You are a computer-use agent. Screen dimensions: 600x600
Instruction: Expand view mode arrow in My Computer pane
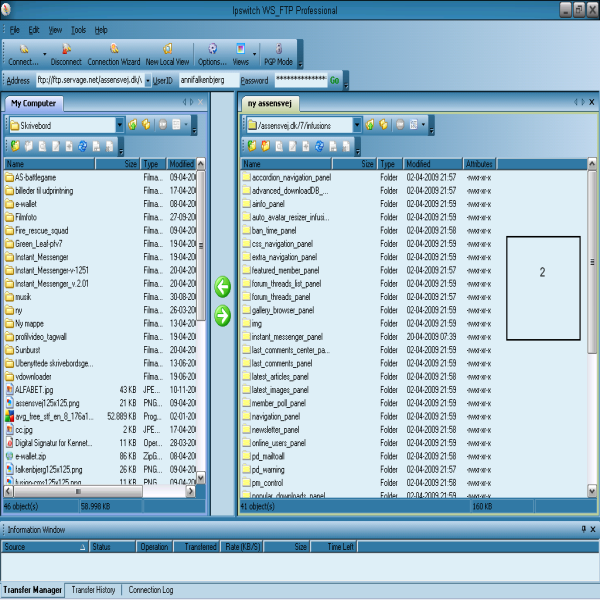point(186,125)
